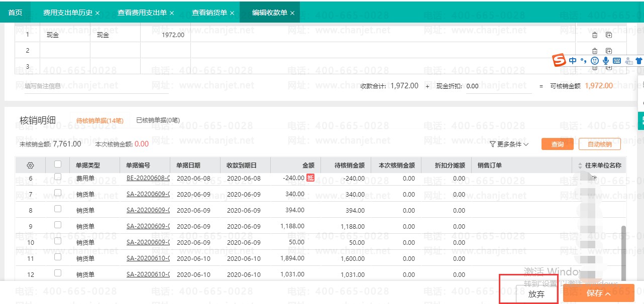Open Sogou soft keyboard icon

tap(616, 61)
